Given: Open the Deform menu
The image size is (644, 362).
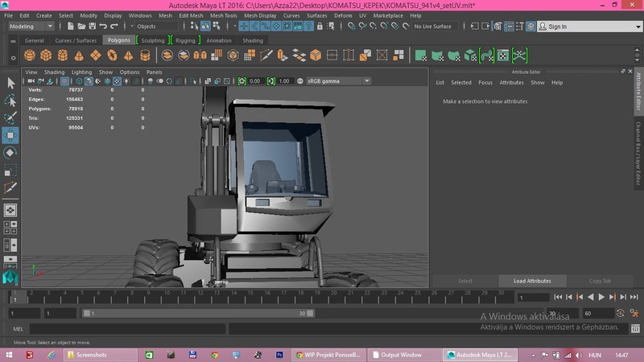Looking at the screenshot, I should (x=343, y=15).
